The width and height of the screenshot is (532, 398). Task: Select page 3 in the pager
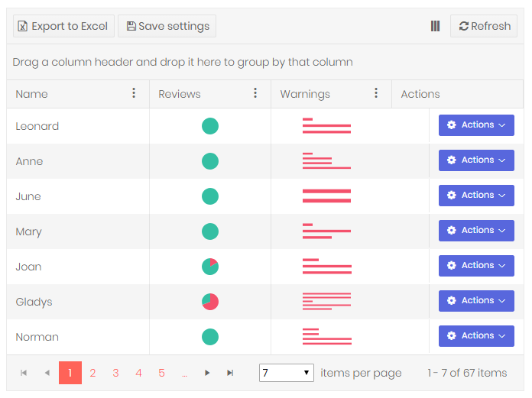115,373
